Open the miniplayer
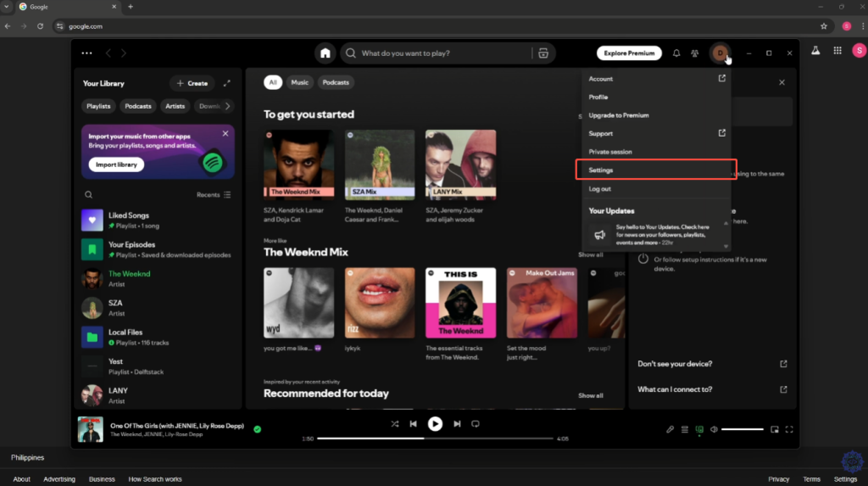The width and height of the screenshot is (868, 486). (x=775, y=429)
